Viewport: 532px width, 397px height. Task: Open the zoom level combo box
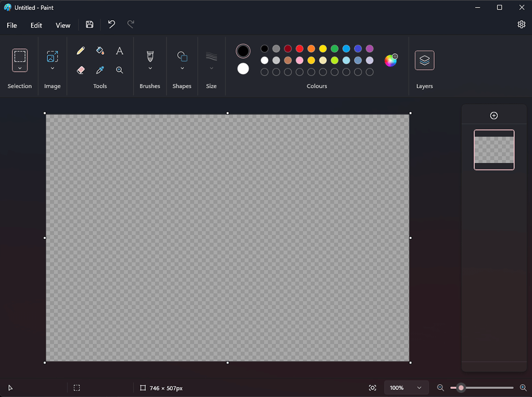coord(406,387)
